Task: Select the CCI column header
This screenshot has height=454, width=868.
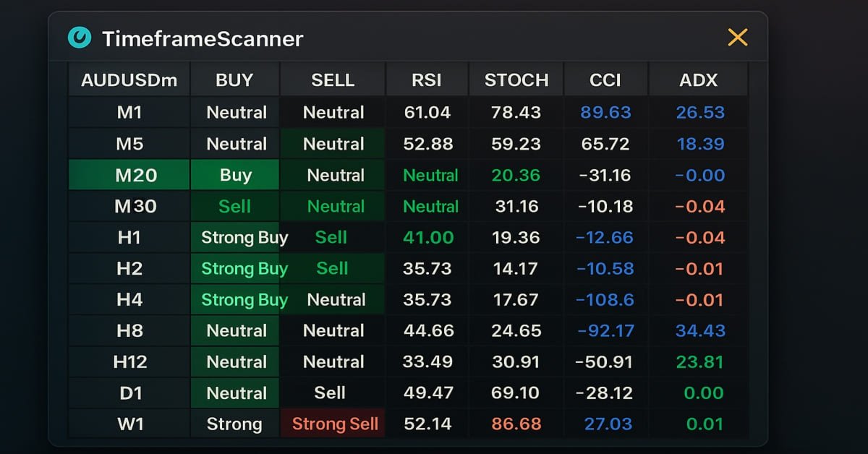Action: click(x=605, y=80)
